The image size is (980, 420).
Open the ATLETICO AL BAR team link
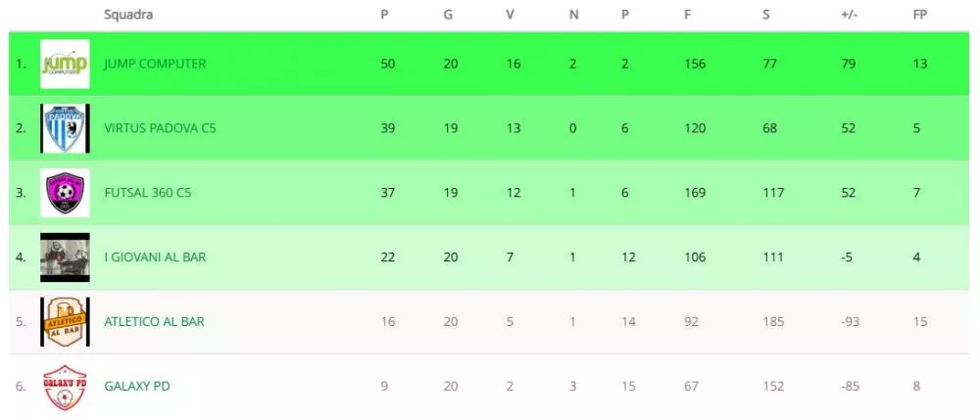[x=154, y=322]
